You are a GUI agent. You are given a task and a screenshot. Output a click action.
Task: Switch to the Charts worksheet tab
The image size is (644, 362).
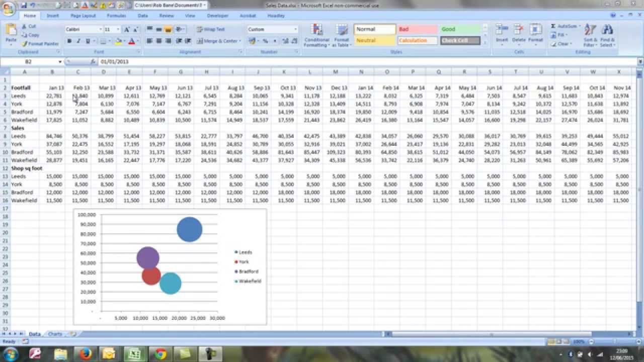[x=55, y=334]
